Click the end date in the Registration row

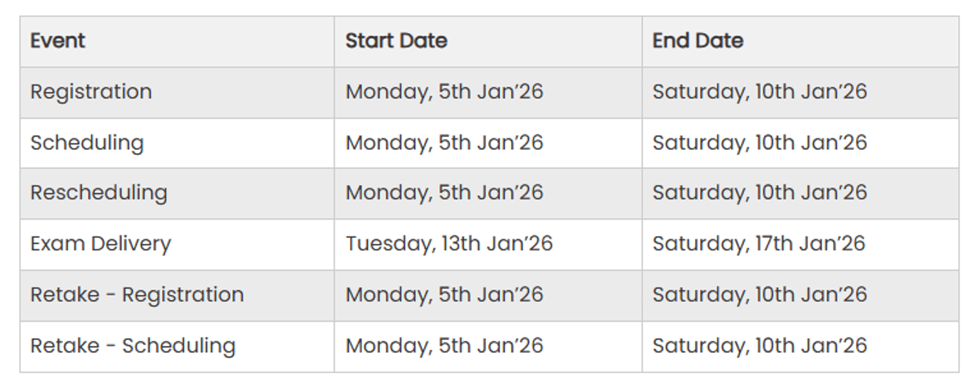tap(759, 92)
